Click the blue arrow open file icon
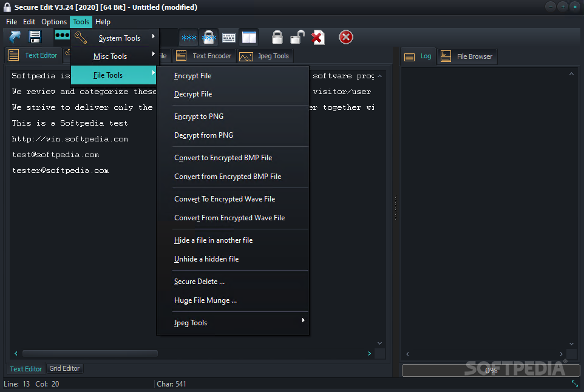 [15, 37]
